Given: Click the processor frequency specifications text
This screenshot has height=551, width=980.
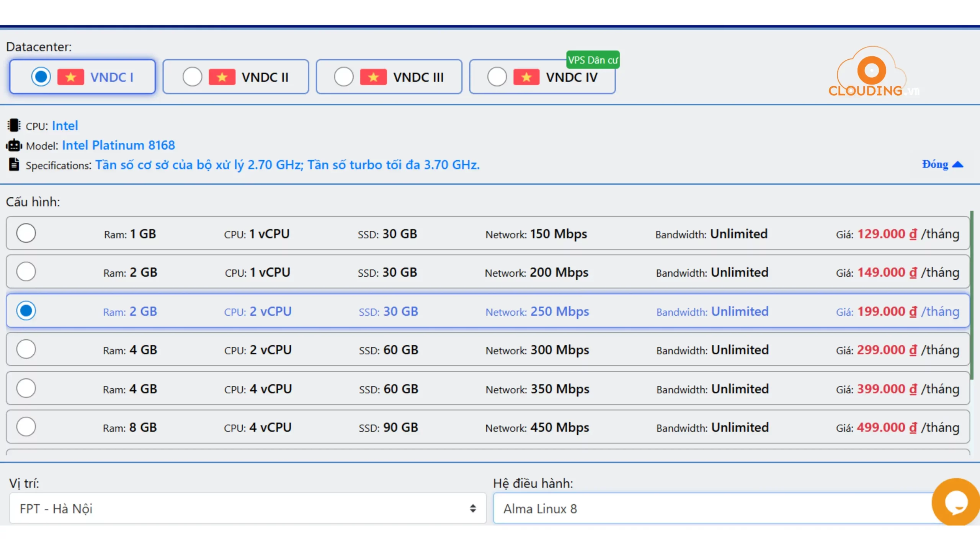Looking at the screenshot, I should pyautogui.click(x=287, y=165).
